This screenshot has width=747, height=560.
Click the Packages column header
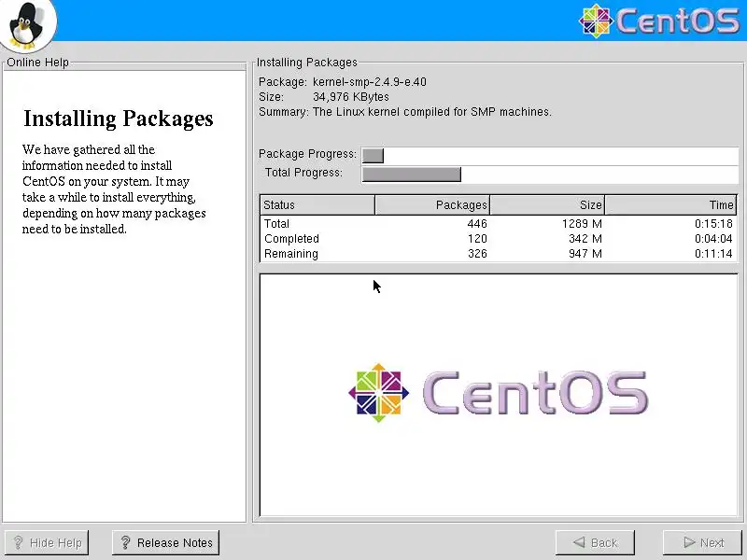click(x=432, y=204)
